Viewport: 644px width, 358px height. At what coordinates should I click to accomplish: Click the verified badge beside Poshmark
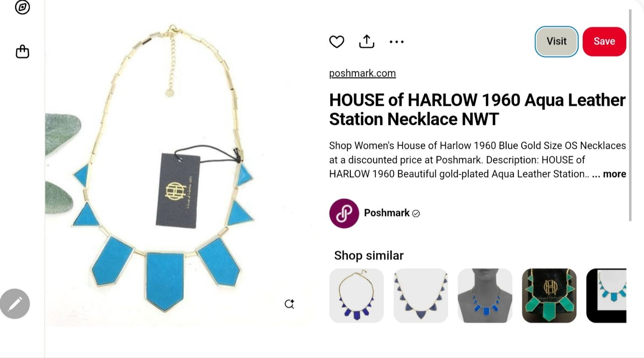tap(416, 213)
